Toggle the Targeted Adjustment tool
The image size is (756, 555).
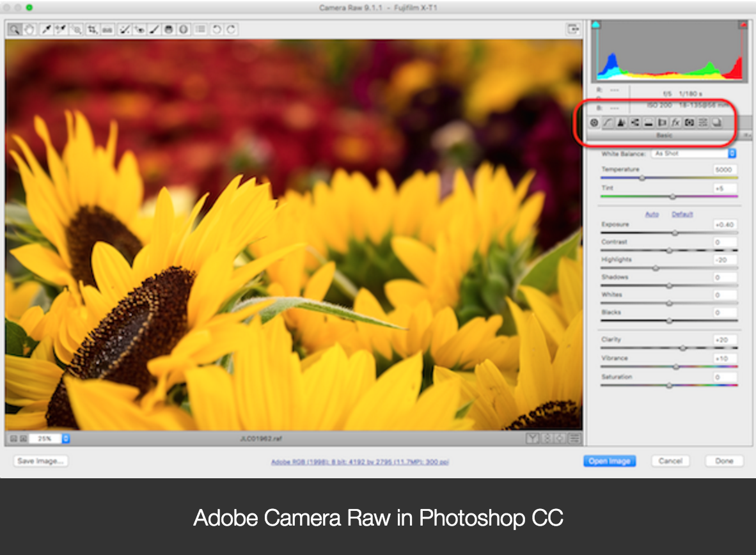[75, 29]
